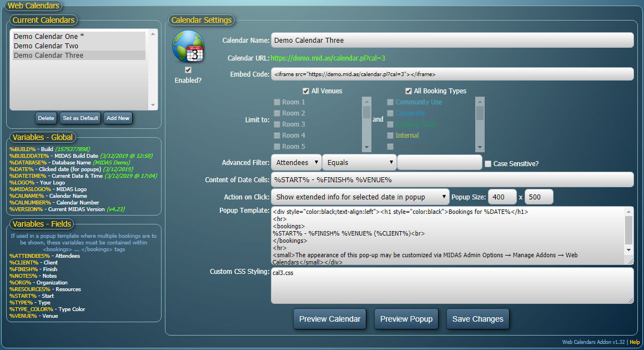Tick the Room 1 checkbox
644x350 pixels.
[277, 102]
